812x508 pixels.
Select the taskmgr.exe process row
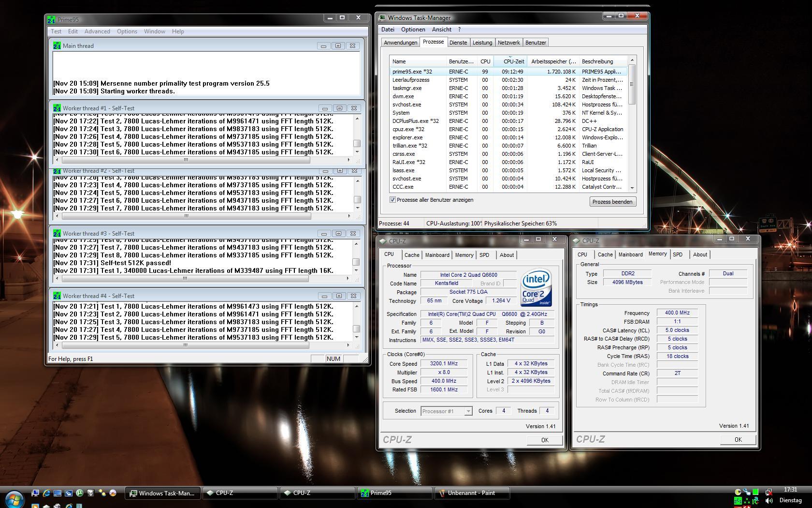pos(508,88)
